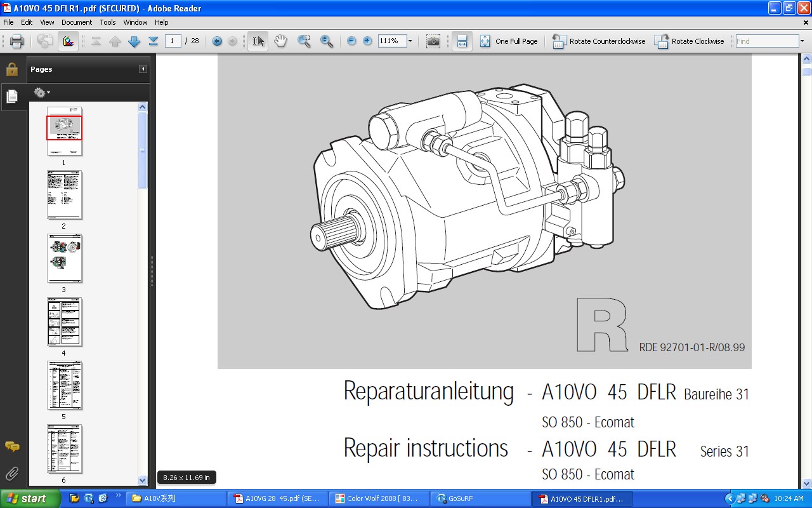Click Rotate Counterclockwise
Image resolution: width=812 pixels, height=508 pixels.
(x=599, y=41)
